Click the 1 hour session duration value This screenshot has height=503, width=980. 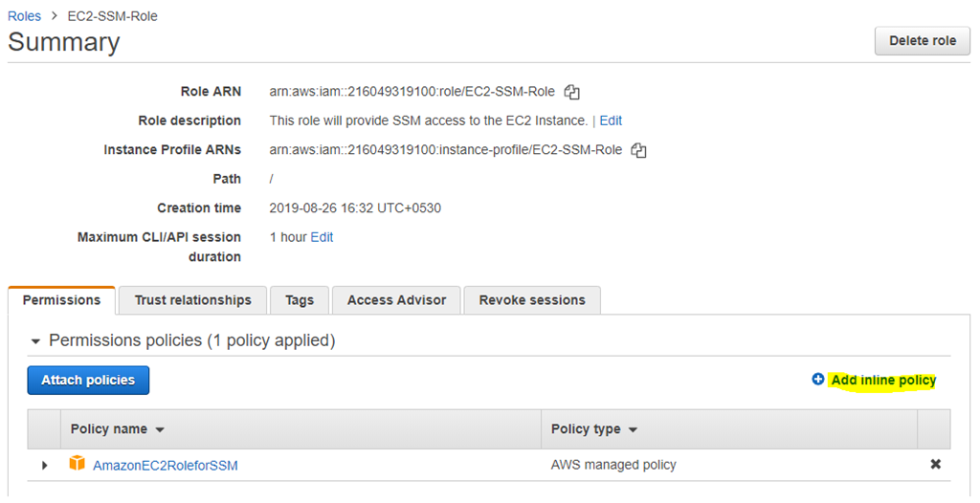(x=288, y=237)
